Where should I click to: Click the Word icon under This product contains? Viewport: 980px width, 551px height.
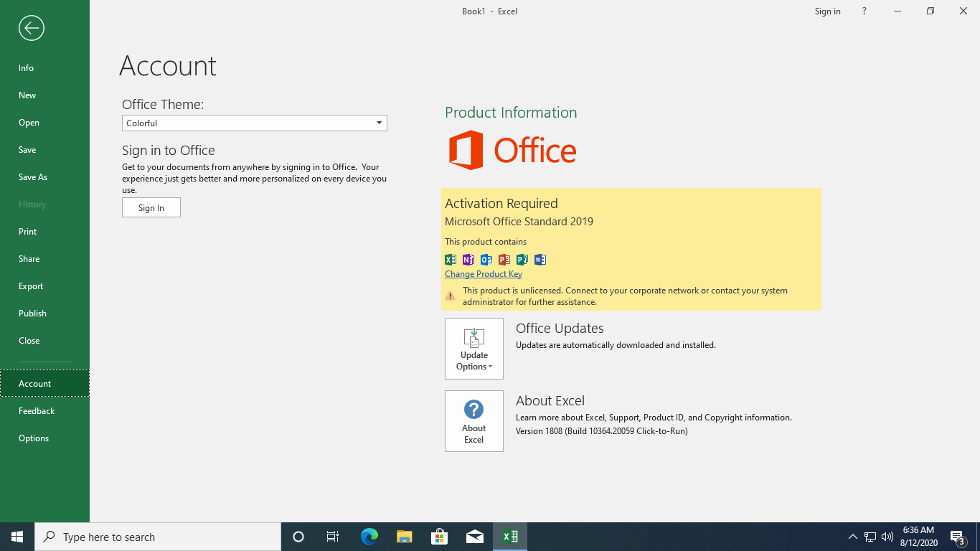pyautogui.click(x=540, y=260)
